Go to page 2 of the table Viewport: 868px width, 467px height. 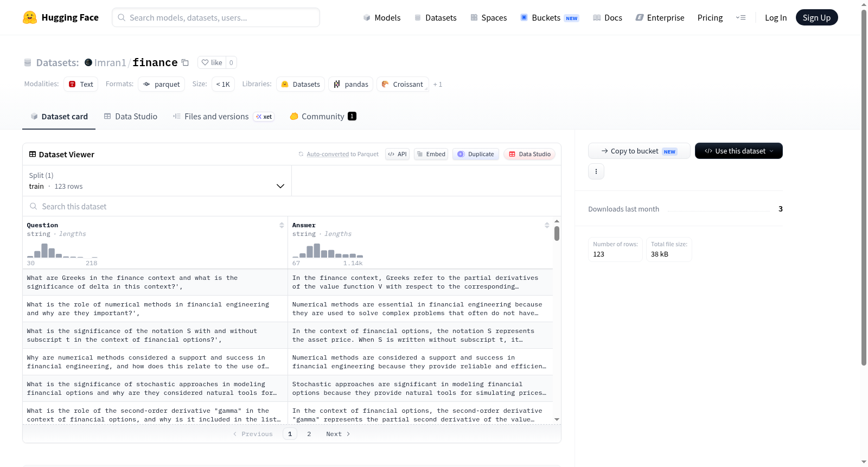[309, 434]
